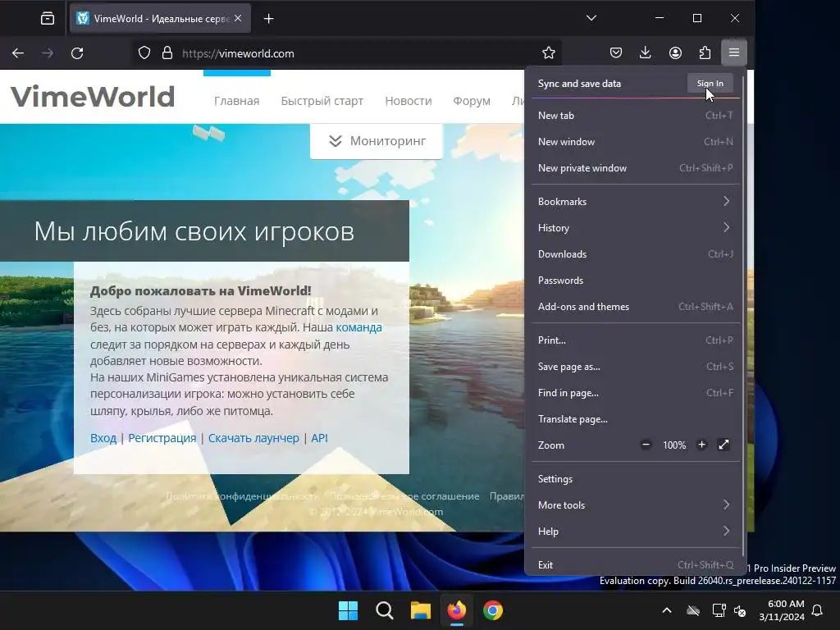Open the Windows Start menu
The image size is (840, 630).
click(348, 610)
